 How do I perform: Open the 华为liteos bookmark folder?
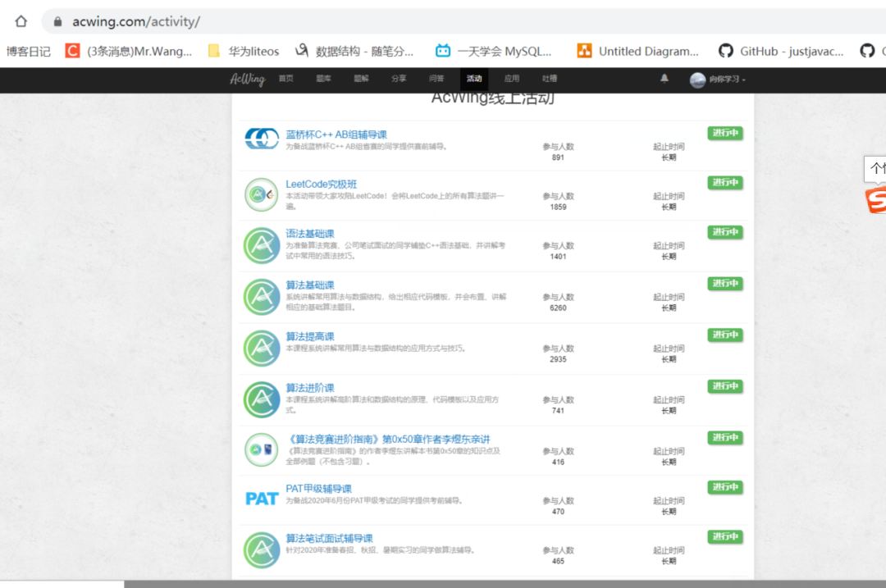click(x=244, y=52)
